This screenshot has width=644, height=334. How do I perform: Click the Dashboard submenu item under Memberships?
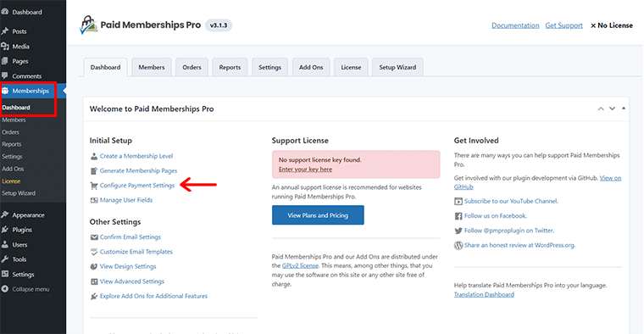point(16,108)
